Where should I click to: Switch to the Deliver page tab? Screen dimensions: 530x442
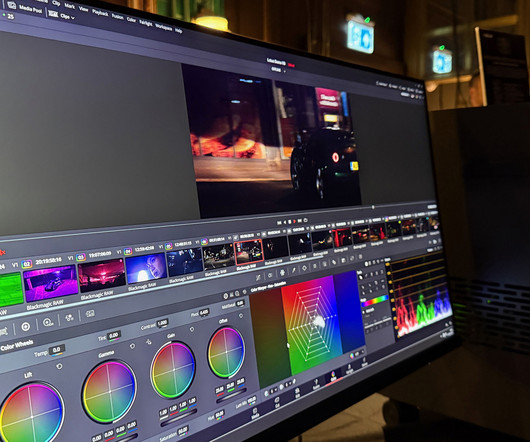tap(364, 363)
